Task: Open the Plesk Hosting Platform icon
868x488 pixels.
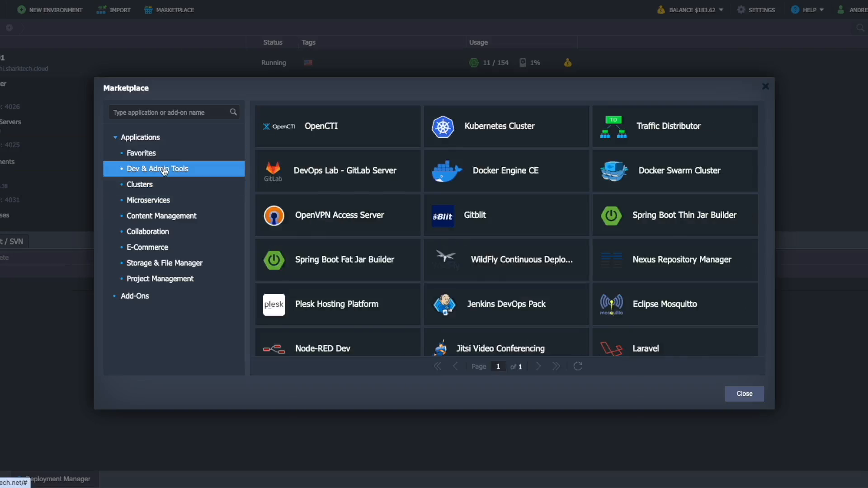Action: 274,305
